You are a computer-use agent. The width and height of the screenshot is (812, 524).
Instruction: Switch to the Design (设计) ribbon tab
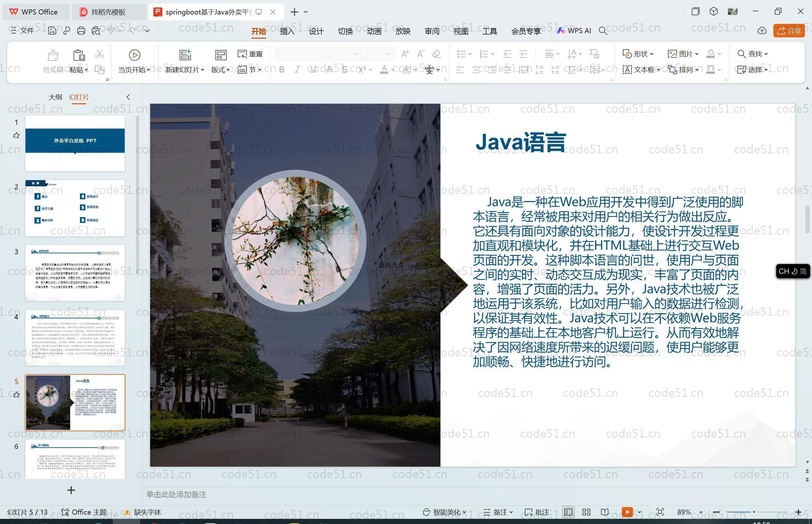tap(316, 31)
